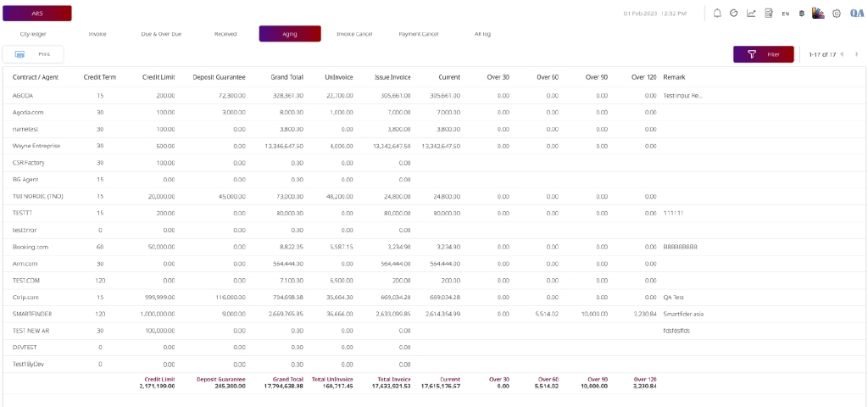
Task: Open the Due & Over Due tab
Action: click(161, 34)
